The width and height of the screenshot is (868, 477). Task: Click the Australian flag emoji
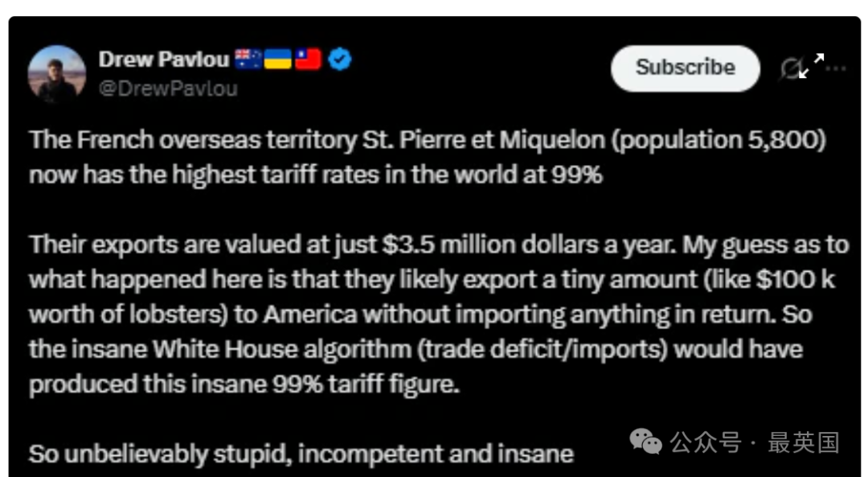pos(248,60)
